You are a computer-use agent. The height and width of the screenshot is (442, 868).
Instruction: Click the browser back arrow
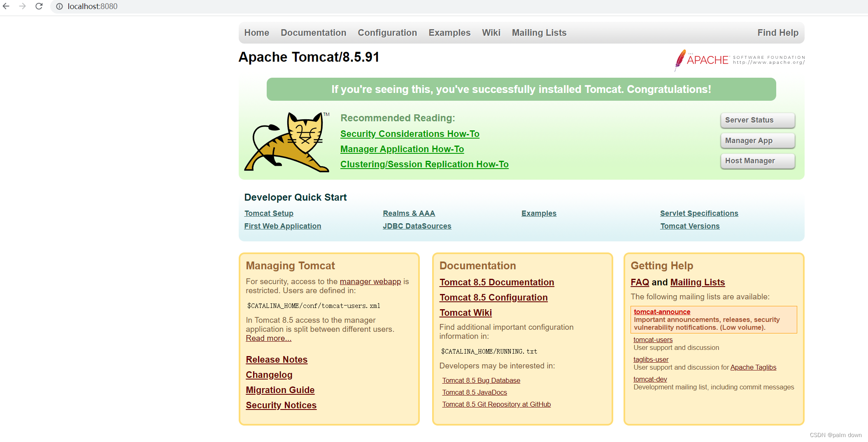pyautogui.click(x=6, y=6)
